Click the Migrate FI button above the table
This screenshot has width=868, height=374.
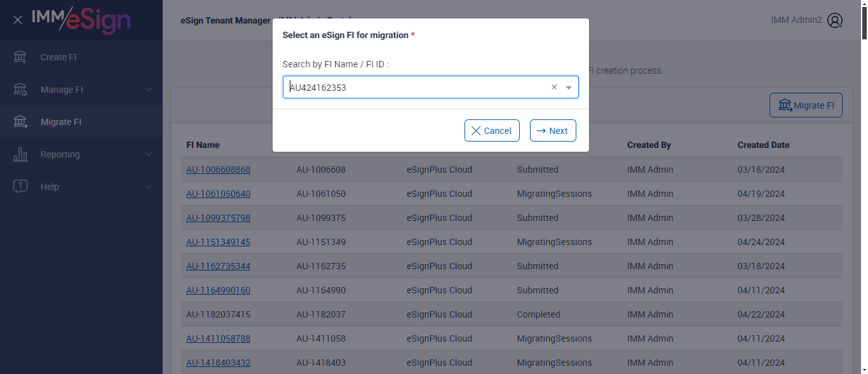[806, 105]
